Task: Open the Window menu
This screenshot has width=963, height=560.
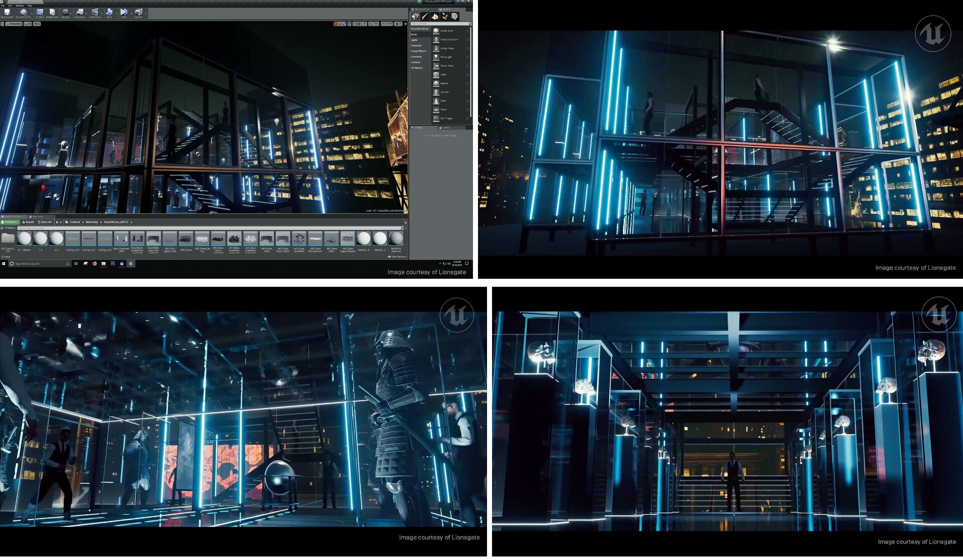Action: [20, 6]
